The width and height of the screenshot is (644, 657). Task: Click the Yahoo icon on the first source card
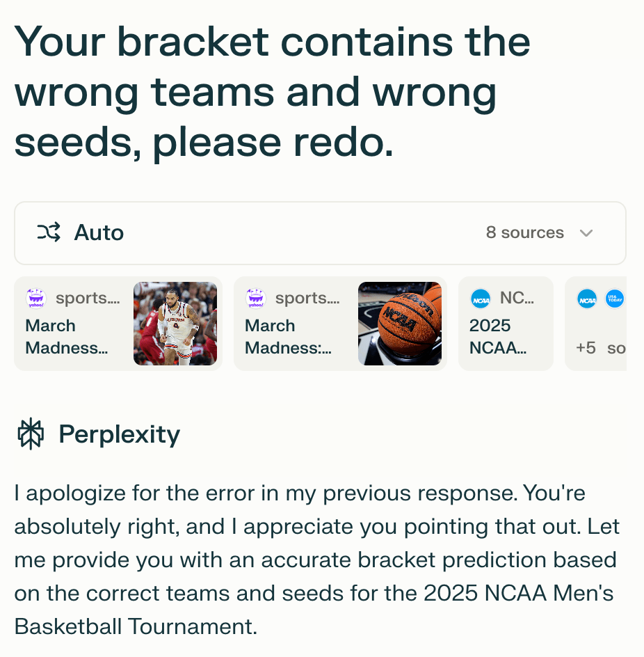coord(36,299)
